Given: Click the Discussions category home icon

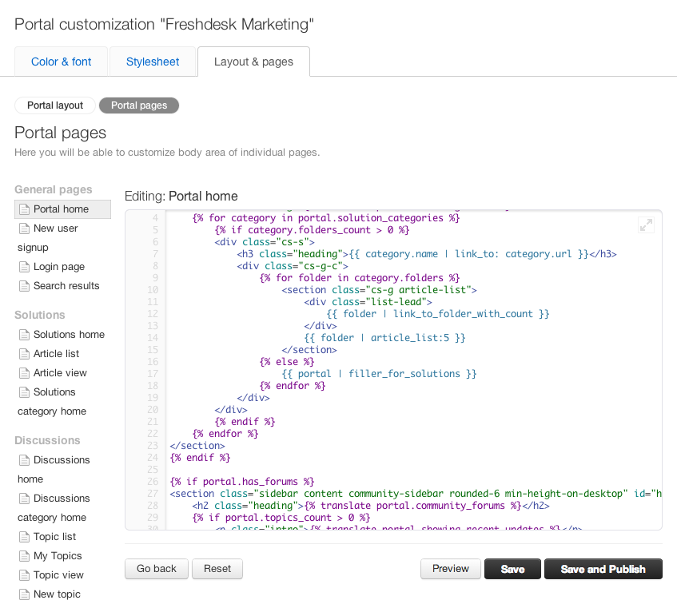Looking at the screenshot, I should [25, 499].
